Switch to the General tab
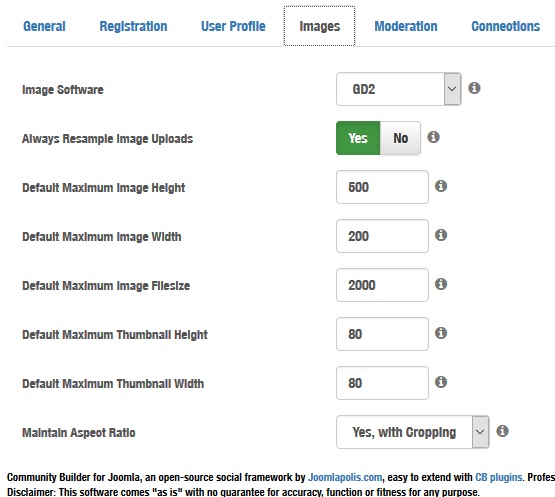Screen dimensions: 555x497 44,26
